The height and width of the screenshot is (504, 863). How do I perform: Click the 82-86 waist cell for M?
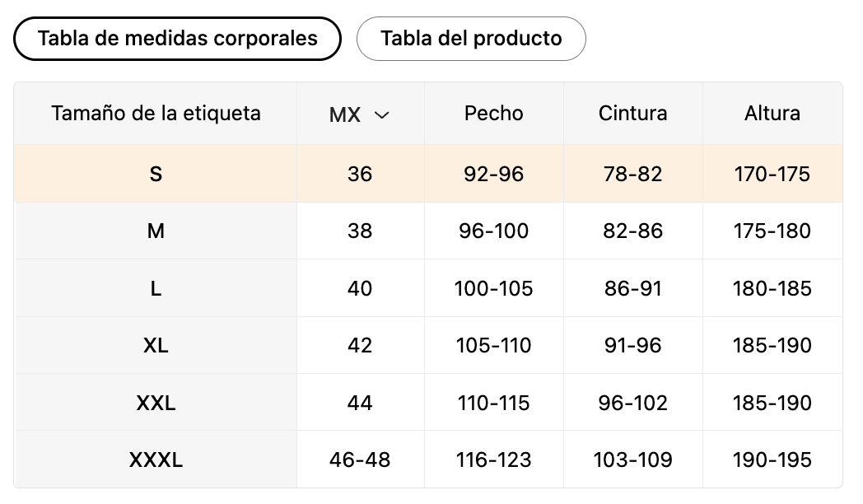tap(633, 231)
